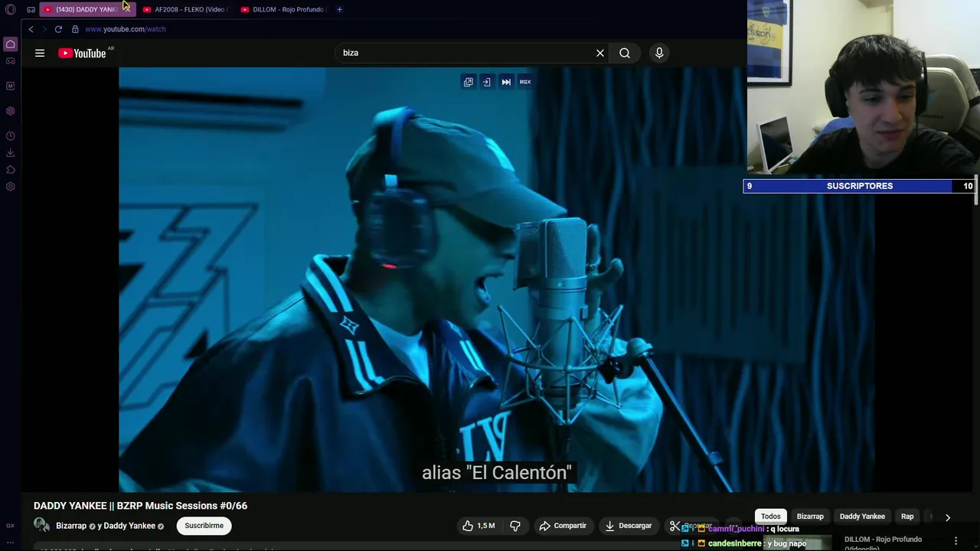Go back to previous page
The image size is (980, 551).
[x=31, y=29]
